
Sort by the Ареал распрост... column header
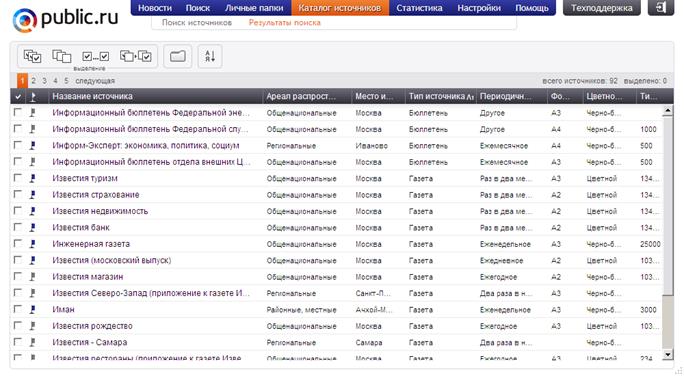(x=307, y=96)
